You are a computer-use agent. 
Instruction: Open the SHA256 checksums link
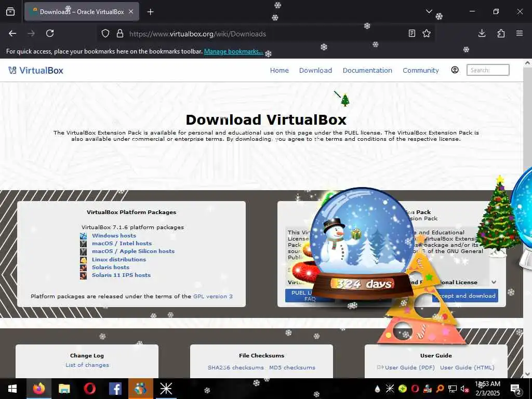[x=235, y=367]
